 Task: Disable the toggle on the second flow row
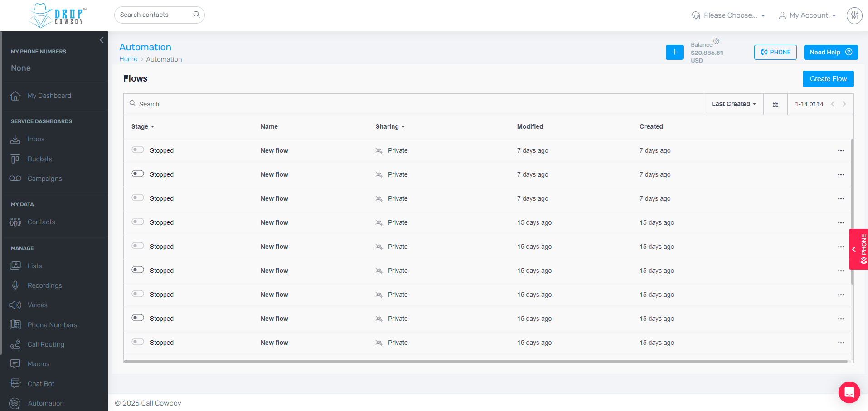[137, 173]
